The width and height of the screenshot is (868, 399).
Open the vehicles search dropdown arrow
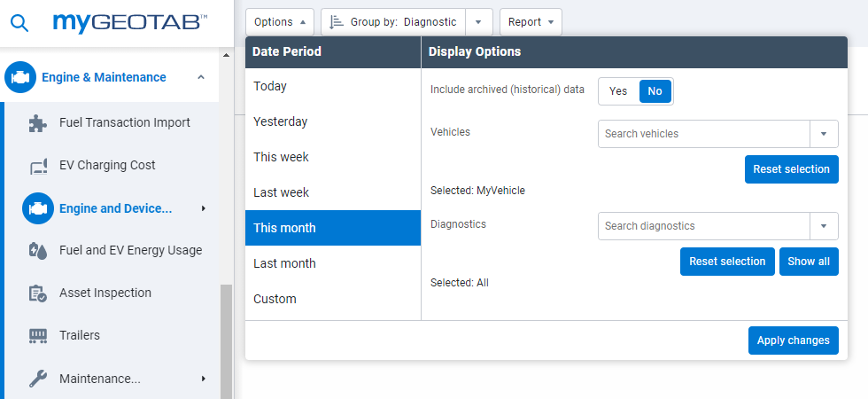coord(824,134)
